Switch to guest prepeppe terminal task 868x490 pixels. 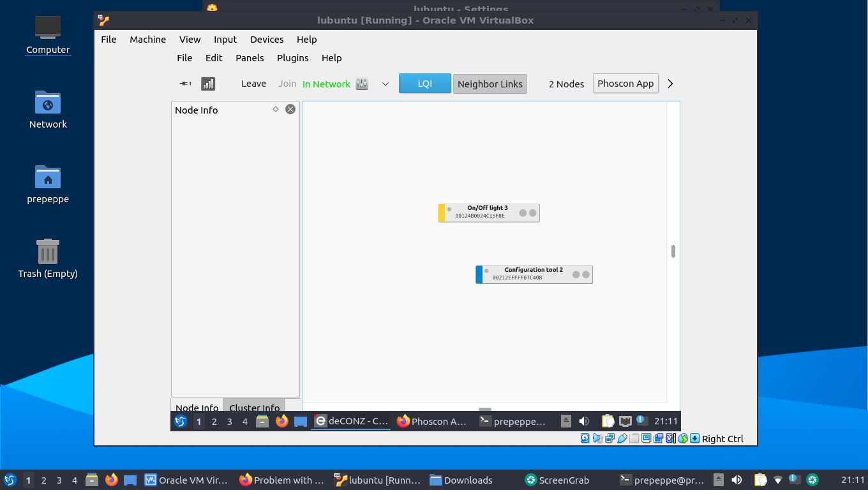(x=513, y=421)
